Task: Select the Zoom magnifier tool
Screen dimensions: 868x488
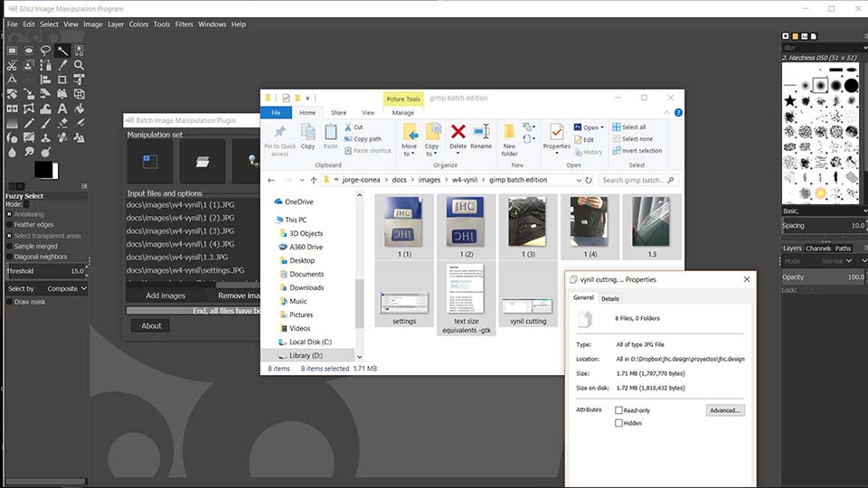Action: (80, 65)
